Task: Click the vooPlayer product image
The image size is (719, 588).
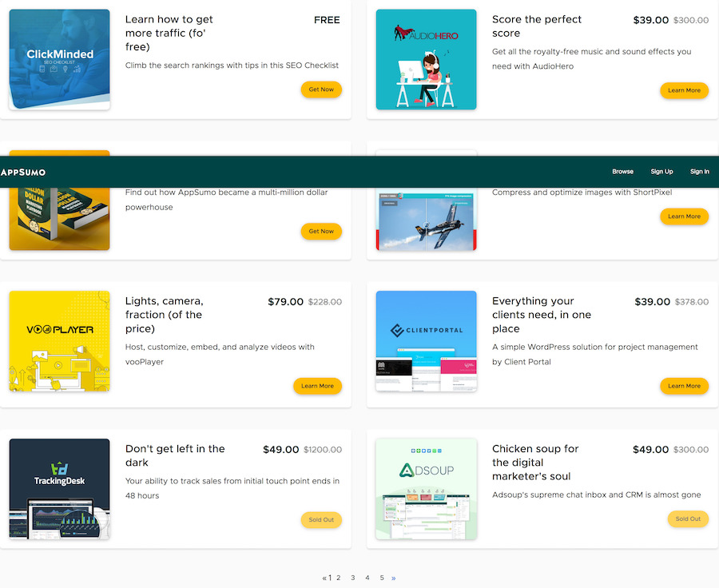Action: pos(59,341)
